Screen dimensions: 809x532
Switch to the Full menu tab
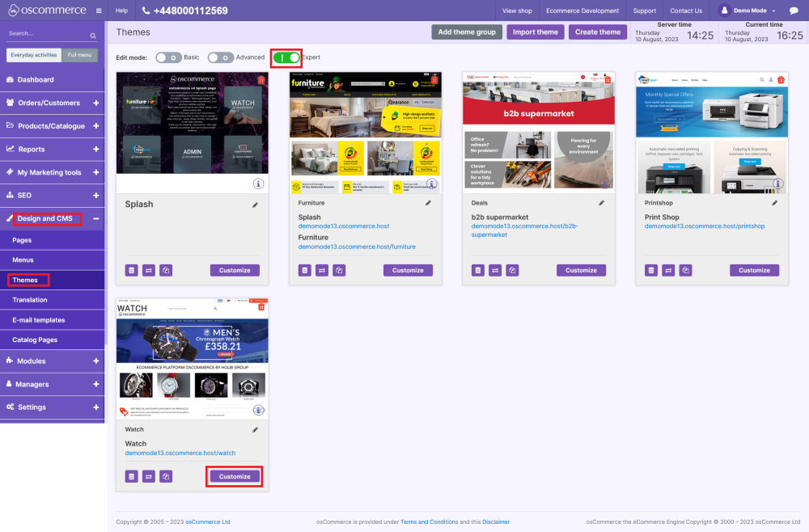[80, 55]
